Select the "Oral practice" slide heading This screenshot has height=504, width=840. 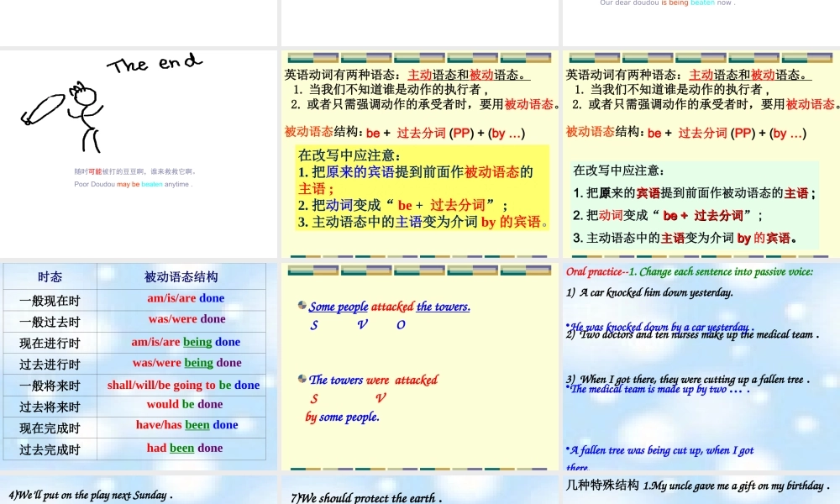point(596,271)
